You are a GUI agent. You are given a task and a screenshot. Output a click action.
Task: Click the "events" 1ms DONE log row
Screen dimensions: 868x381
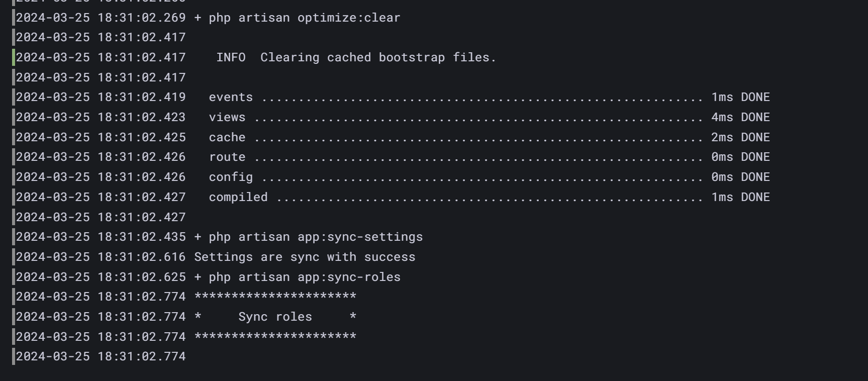(x=489, y=98)
